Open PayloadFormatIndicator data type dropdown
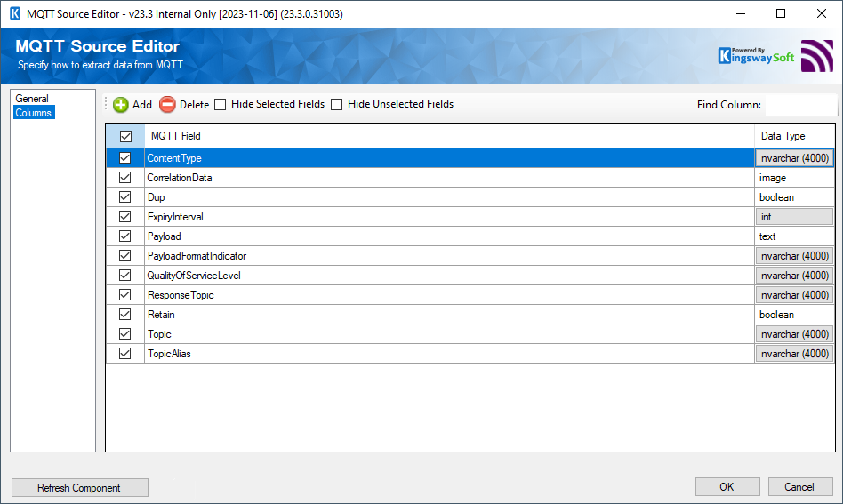 (795, 256)
